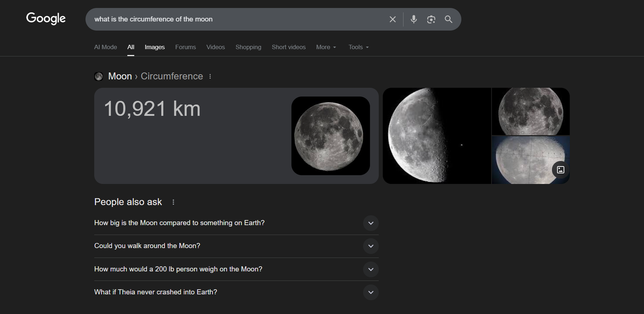Click 'Could you walk around the Moon?' text

(147, 246)
